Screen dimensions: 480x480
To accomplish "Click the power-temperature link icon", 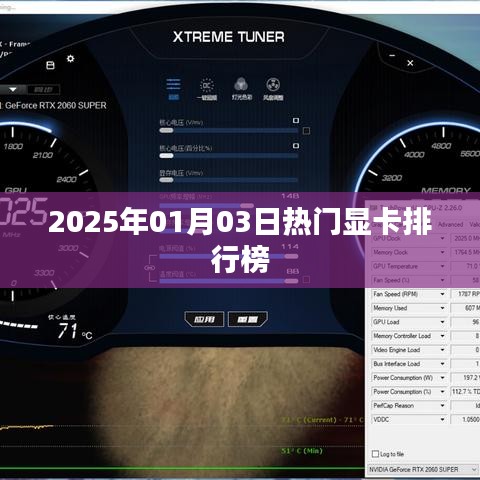I will point(149,268).
